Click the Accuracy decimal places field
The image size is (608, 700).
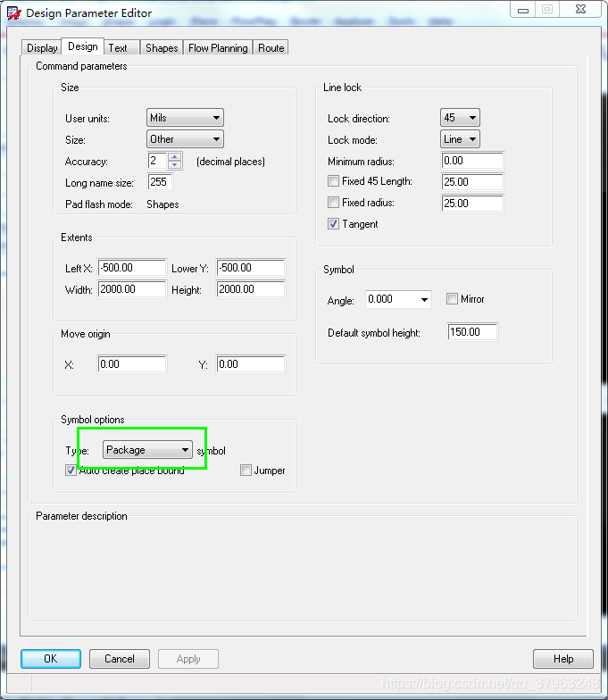[x=157, y=161]
